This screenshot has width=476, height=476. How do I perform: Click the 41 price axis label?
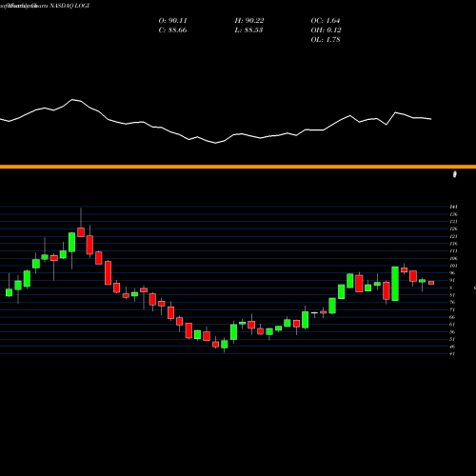click(452, 354)
